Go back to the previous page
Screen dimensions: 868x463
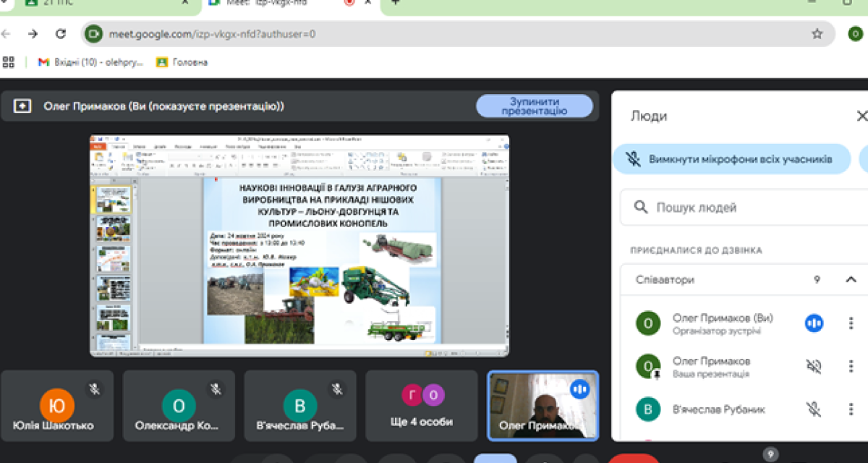6,34
